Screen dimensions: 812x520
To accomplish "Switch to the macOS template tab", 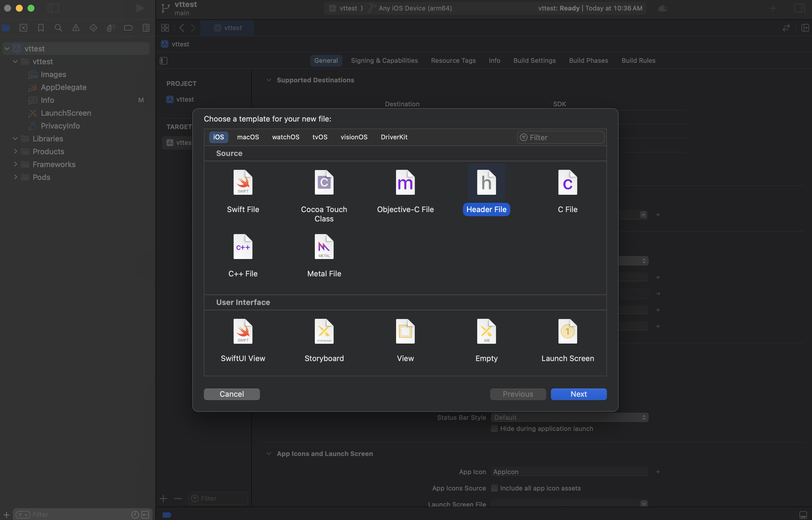I will 248,137.
